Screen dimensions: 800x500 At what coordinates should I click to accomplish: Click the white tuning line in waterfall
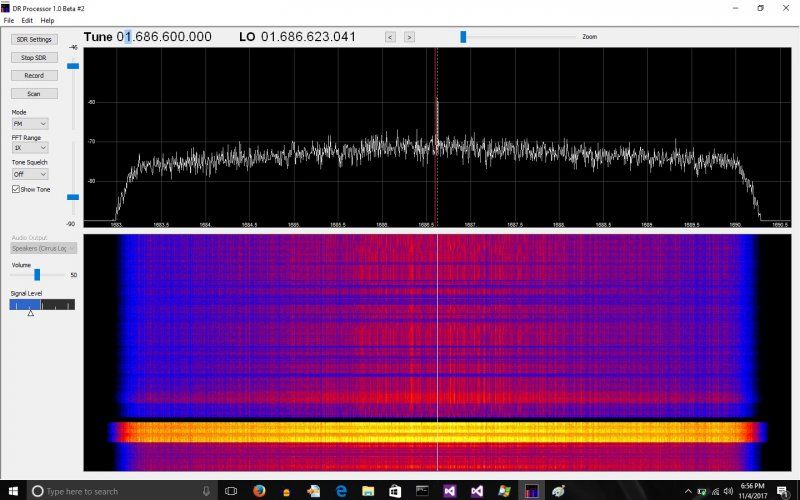coord(437,352)
